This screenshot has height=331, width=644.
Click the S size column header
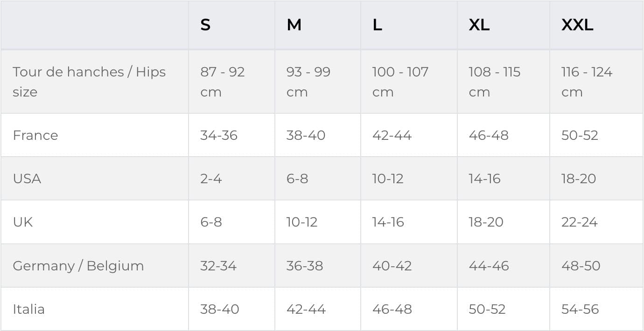[x=205, y=25]
